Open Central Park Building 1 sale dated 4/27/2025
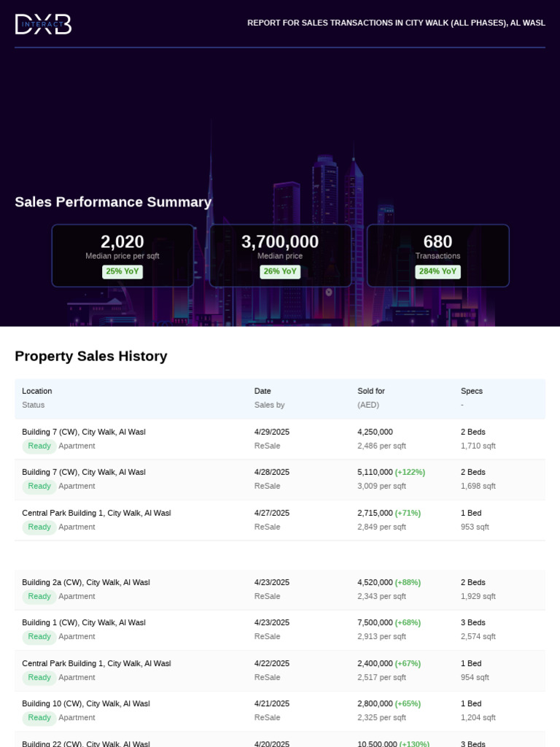The width and height of the screenshot is (560, 747). 96,513
